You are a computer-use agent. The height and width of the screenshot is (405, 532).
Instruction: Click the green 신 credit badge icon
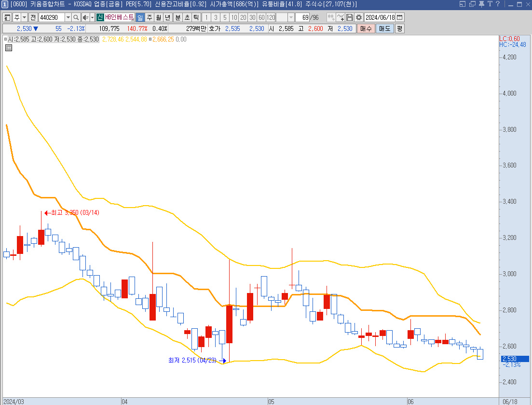(100, 17)
